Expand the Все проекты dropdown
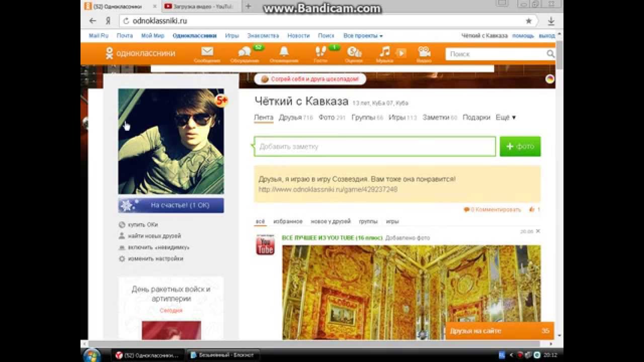Image resolution: width=644 pixels, height=362 pixels. point(363,36)
